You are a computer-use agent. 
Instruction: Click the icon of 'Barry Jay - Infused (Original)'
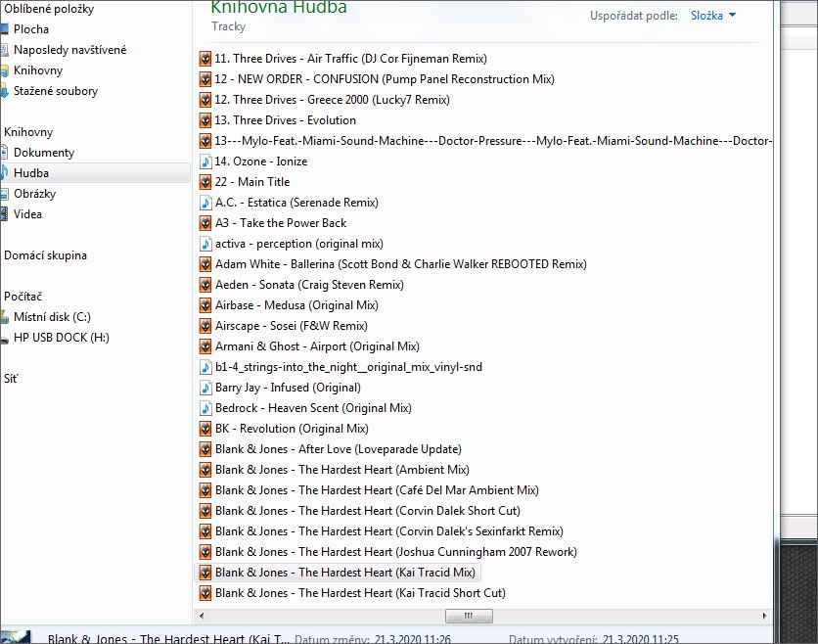pos(205,388)
